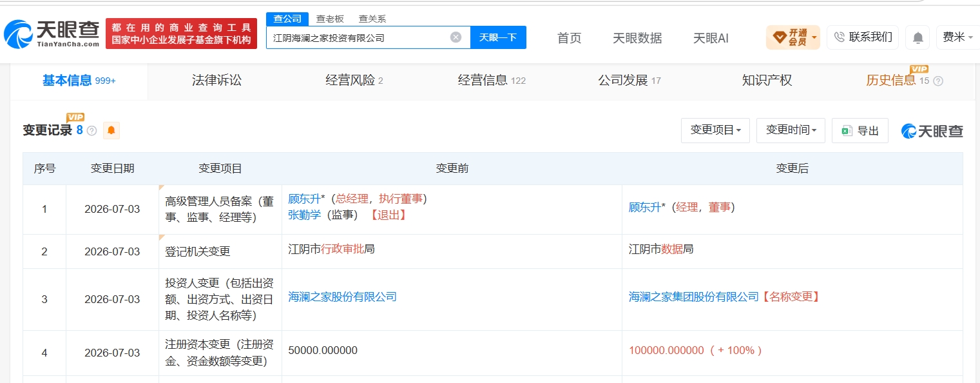980x383 pixels.
Task: Open 张勤学 link in 变更前 column
Action: [x=304, y=215]
